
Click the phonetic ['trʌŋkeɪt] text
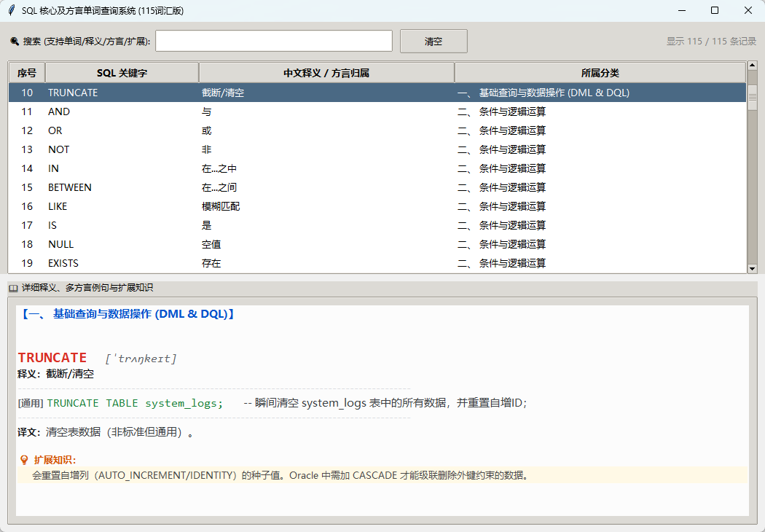141,359
